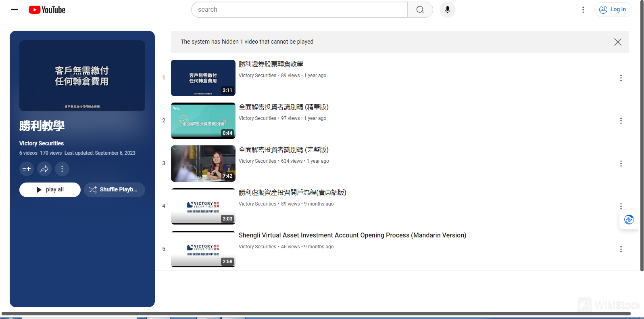Open the 2:58 video thumbnail
Viewport: 644px width, 319px height.
203,249
